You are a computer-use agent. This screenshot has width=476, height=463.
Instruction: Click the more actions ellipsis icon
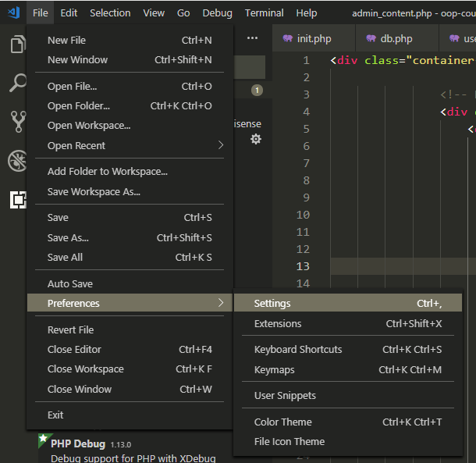coord(252,37)
